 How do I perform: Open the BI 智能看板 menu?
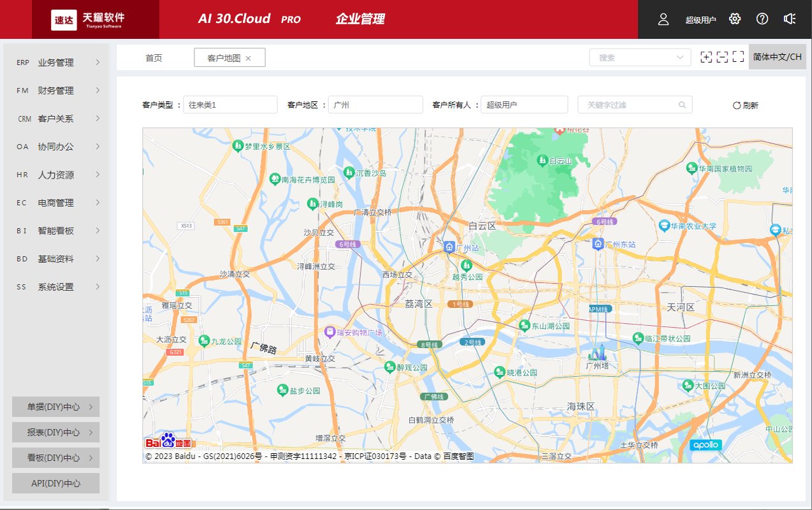[x=55, y=230]
